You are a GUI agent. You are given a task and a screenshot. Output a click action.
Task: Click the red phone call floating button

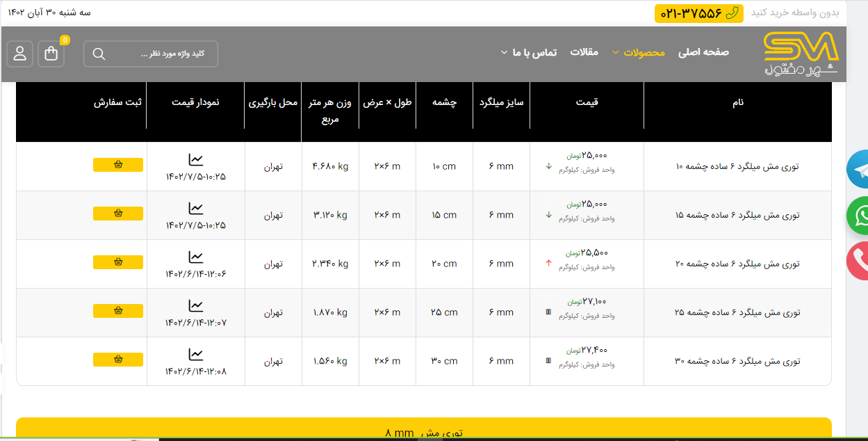pyautogui.click(x=859, y=261)
